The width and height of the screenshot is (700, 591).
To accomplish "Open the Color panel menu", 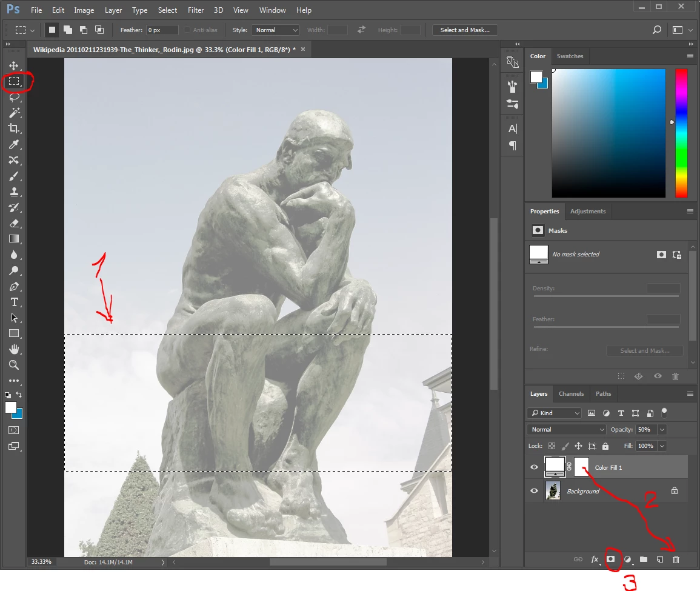I will [x=690, y=56].
